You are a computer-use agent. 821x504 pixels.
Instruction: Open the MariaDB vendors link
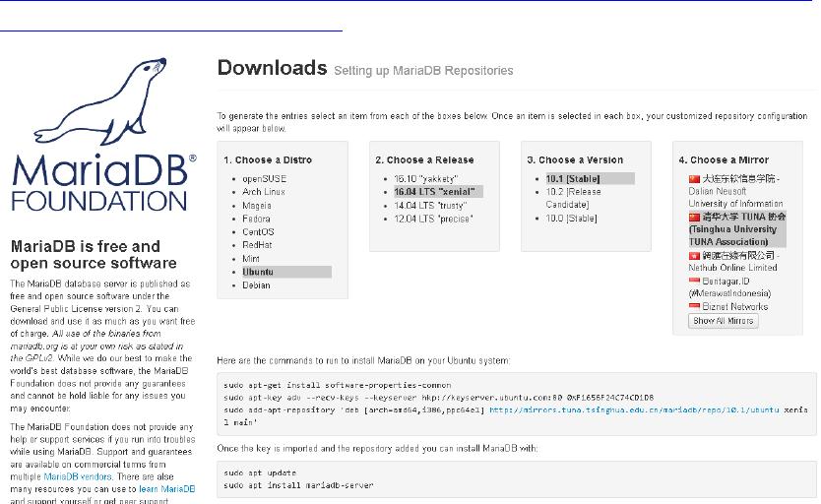[x=78, y=476]
